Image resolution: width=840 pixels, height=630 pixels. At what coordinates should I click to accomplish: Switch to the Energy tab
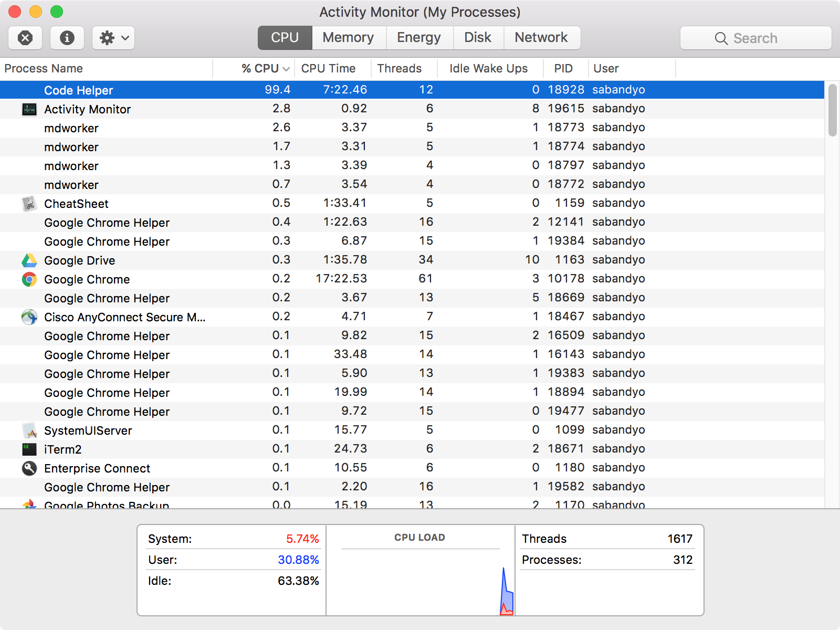(x=419, y=38)
